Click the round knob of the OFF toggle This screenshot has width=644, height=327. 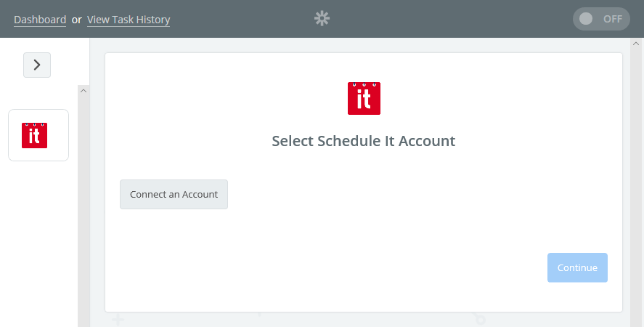pos(586,19)
